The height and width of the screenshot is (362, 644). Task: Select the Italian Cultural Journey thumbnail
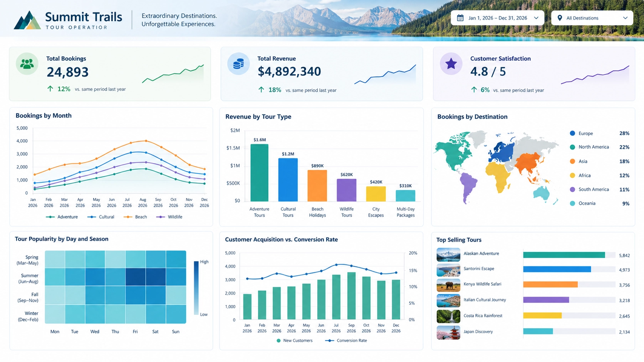(x=448, y=301)
